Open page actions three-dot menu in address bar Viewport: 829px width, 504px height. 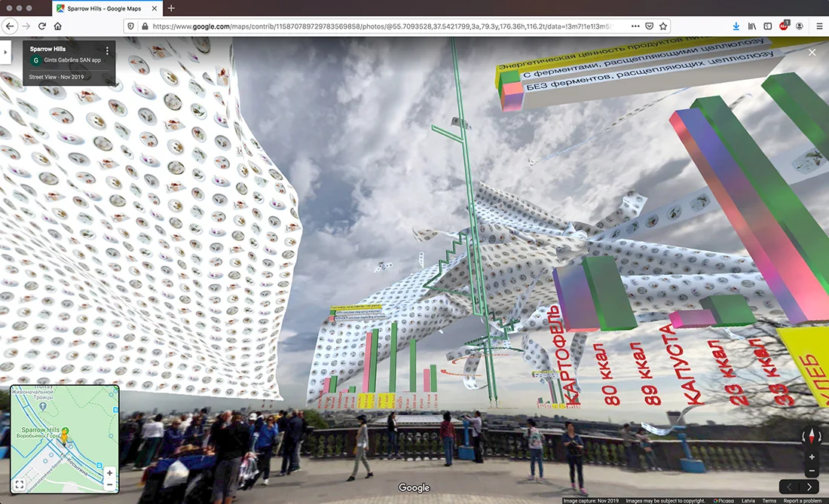tap(635, 26)
